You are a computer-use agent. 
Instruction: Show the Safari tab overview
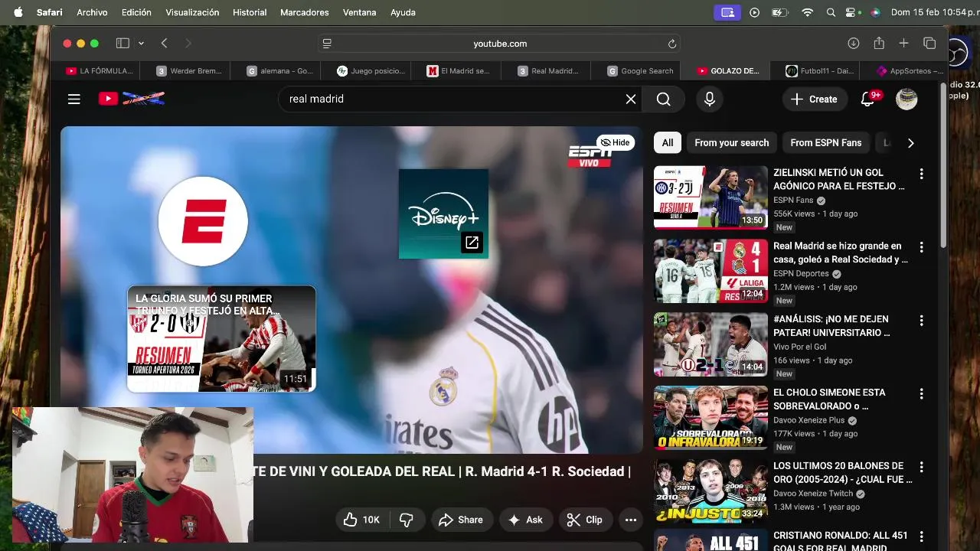pos(929,44)
